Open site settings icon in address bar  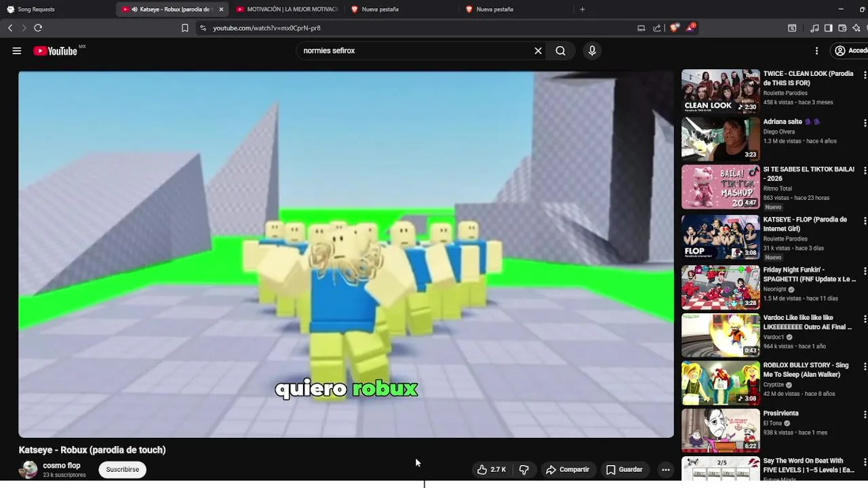coord(202,28)
